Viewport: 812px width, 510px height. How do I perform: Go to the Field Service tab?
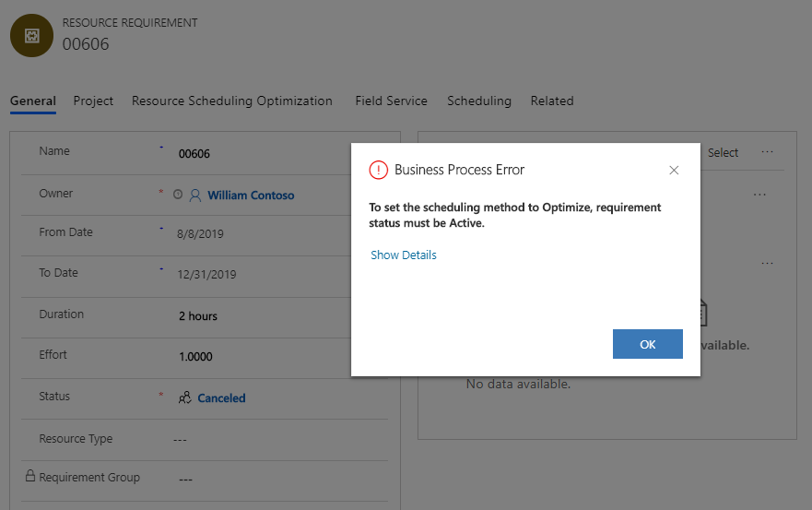(x=391, y=101)
